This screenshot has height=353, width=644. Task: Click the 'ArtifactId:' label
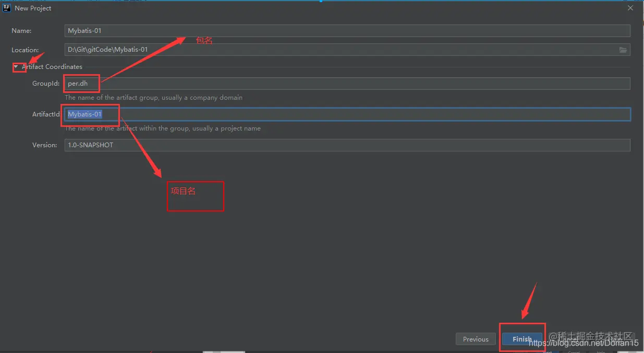pos(46,114)
